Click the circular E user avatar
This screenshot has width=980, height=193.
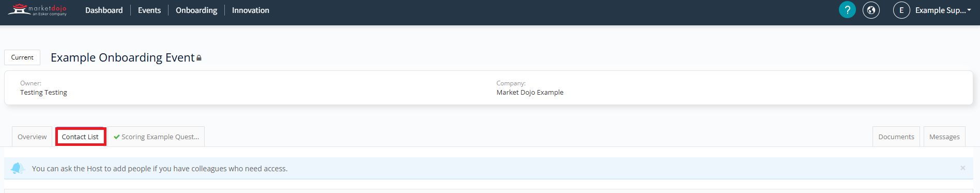click(x=901, y=10)
